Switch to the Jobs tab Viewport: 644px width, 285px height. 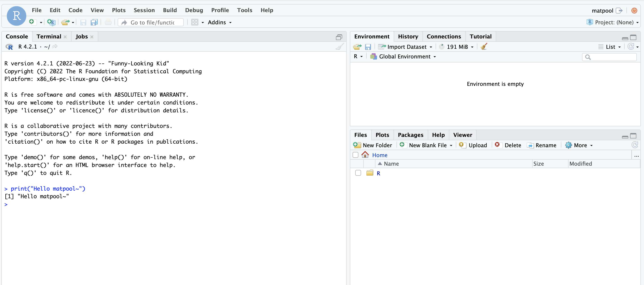(x=82, y=37)
